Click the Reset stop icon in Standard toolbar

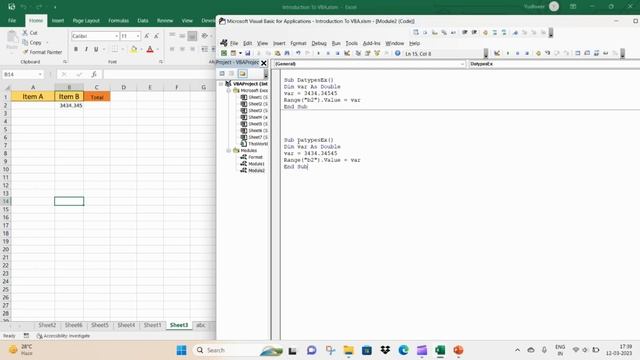(337, 53)
